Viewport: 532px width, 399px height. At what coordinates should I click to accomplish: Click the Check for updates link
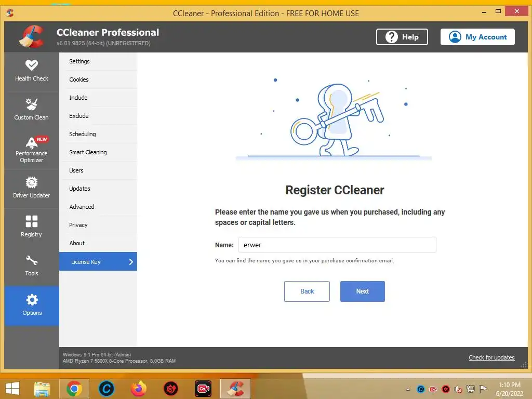491,357
